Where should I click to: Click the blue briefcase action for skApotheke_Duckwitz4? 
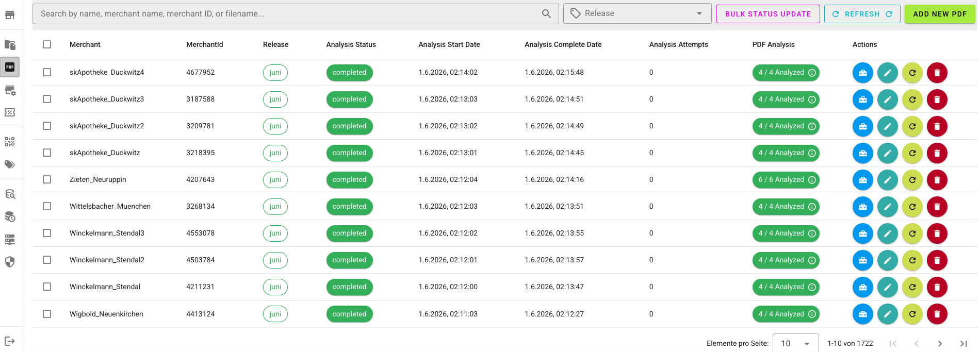point(863,73)
